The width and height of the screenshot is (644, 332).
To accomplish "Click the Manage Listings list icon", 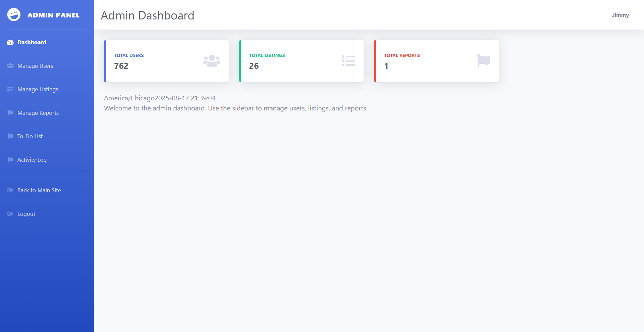I will click(10, 89).
